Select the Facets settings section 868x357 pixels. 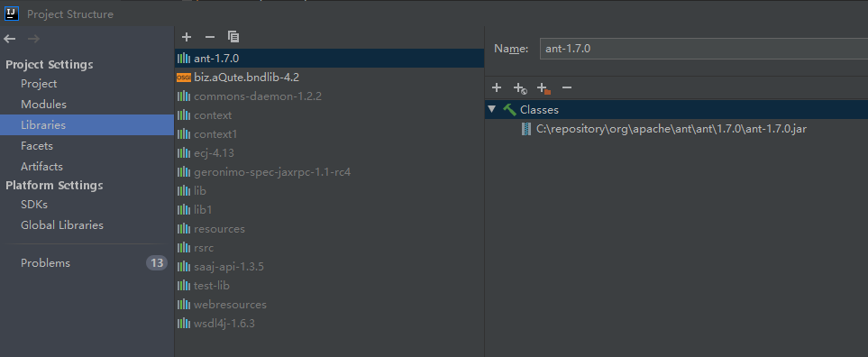pyautogui.click(x=37, y=146)
